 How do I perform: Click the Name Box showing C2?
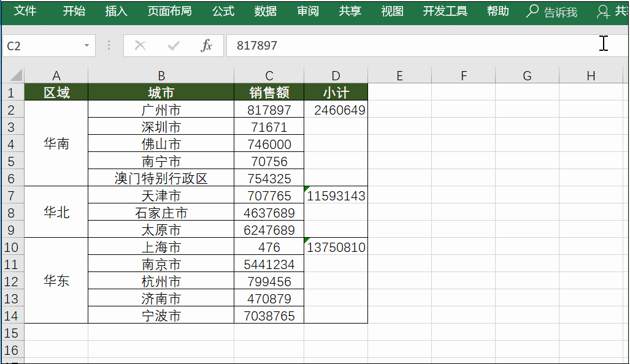tap(42, 45)
